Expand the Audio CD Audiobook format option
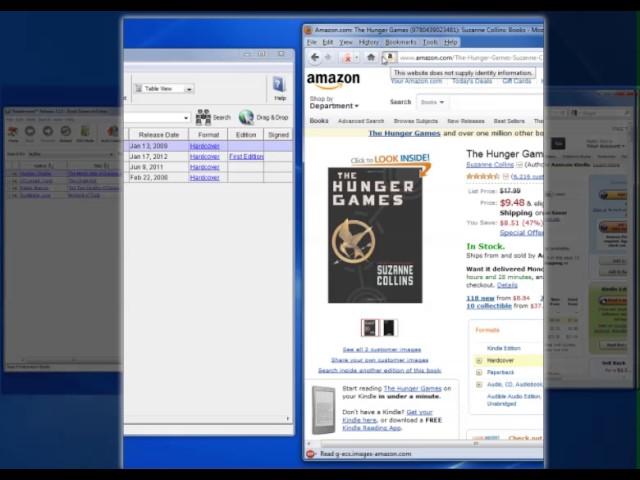 pos(479,384)
